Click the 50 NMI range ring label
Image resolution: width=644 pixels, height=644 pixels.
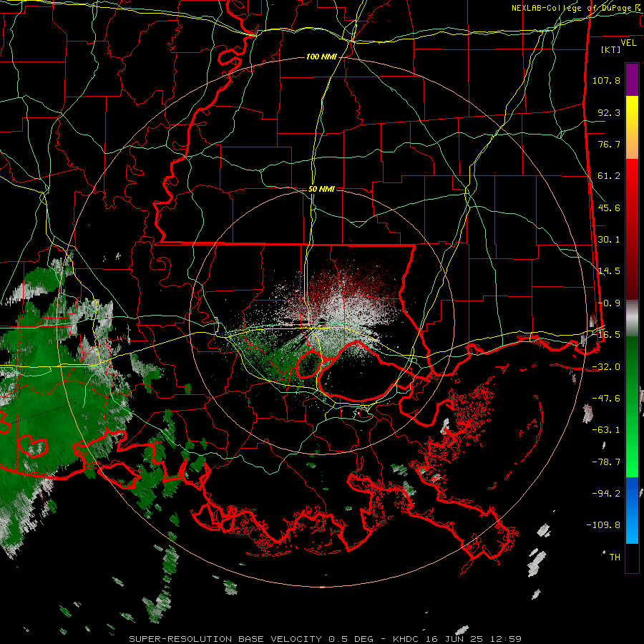pos(321,189)
